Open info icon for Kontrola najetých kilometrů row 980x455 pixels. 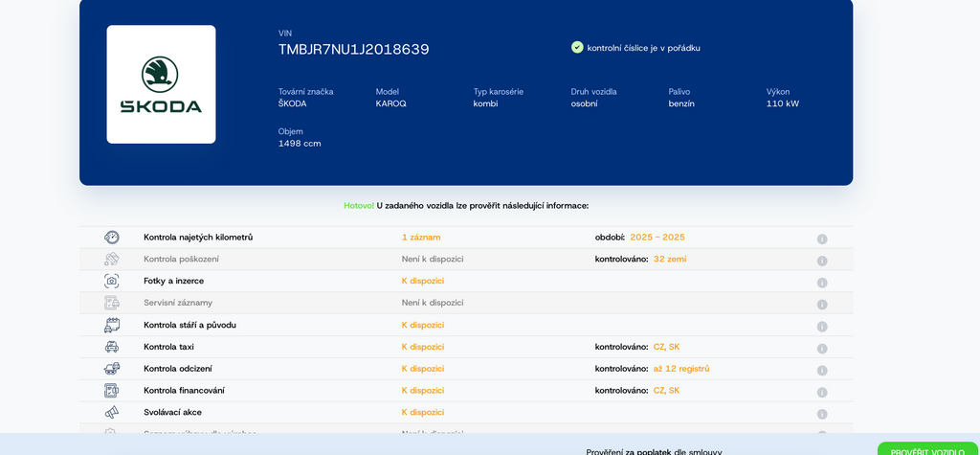tap(821, 239)
